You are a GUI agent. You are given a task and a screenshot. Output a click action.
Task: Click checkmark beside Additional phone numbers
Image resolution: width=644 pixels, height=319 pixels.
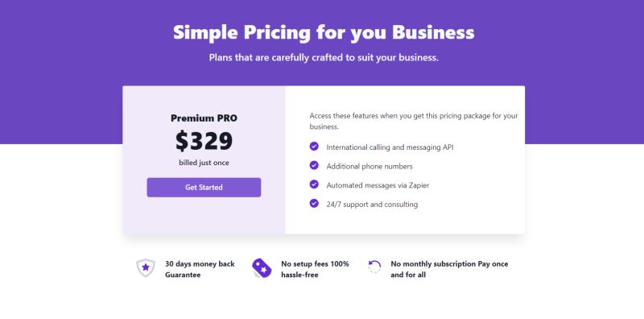coord(314,165)
